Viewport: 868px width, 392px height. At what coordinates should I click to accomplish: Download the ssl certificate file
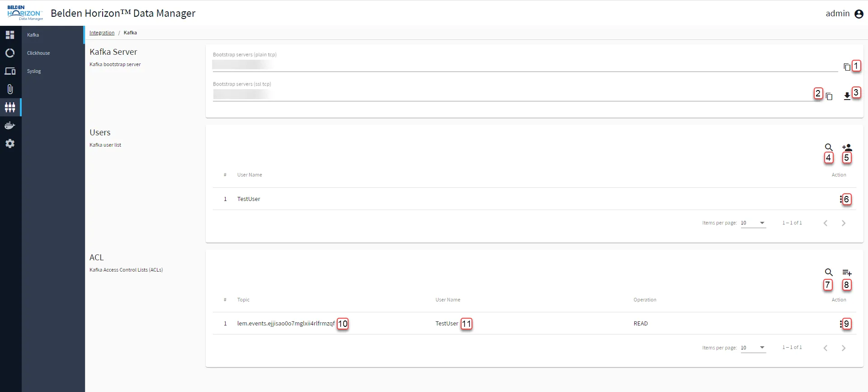coord(847,96)
